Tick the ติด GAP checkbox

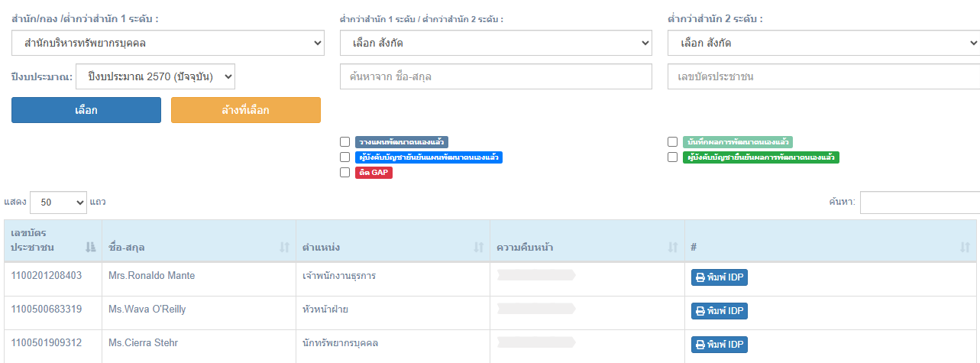tap(345, 173)
